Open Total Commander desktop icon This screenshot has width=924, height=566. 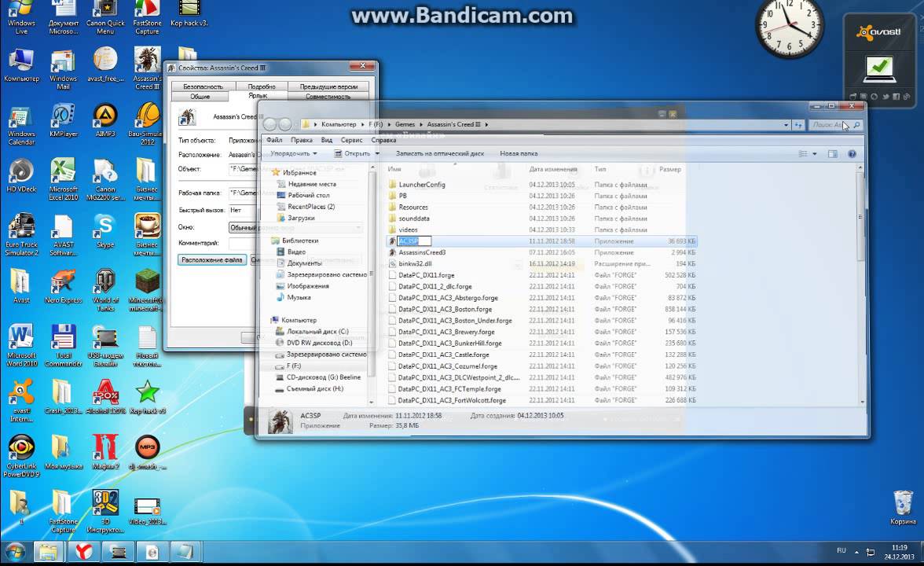[x=63, y=346]
